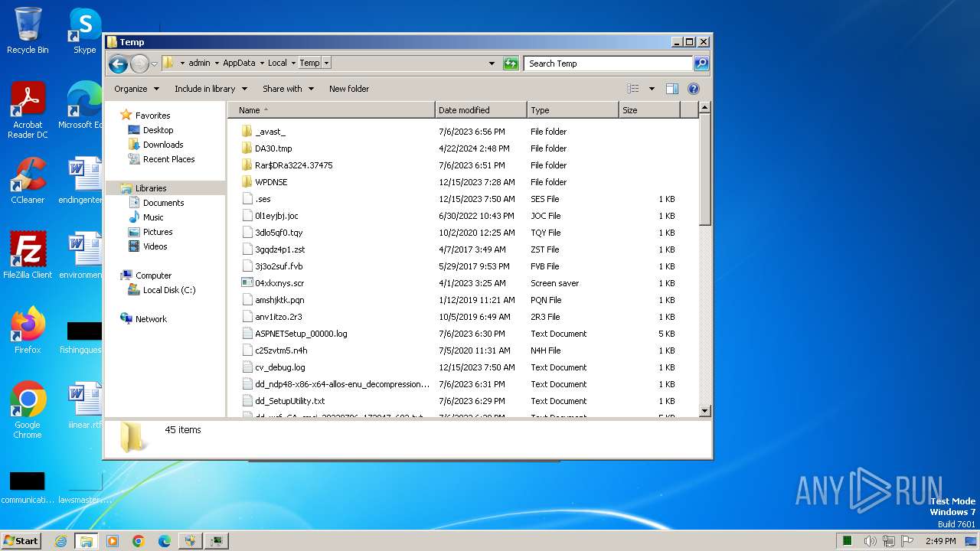Navigate to Local in breadcrumb

(277, 63)
